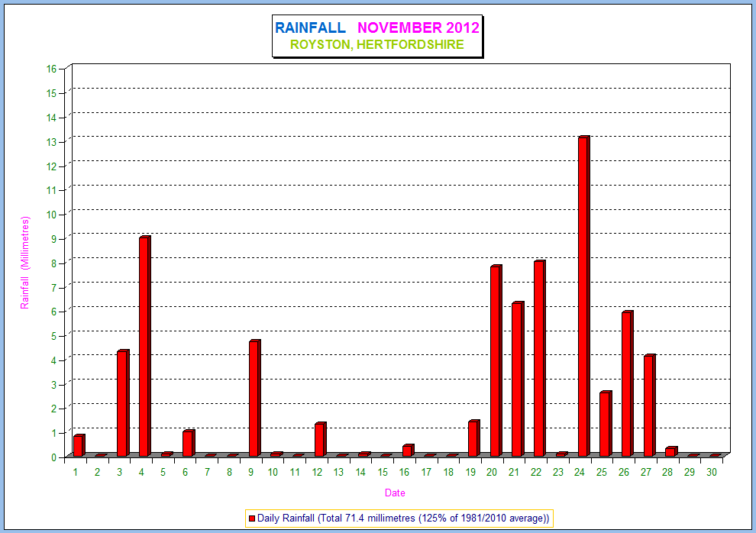Click x-axis date label 7
756x533 pixels.
(207, 472)
